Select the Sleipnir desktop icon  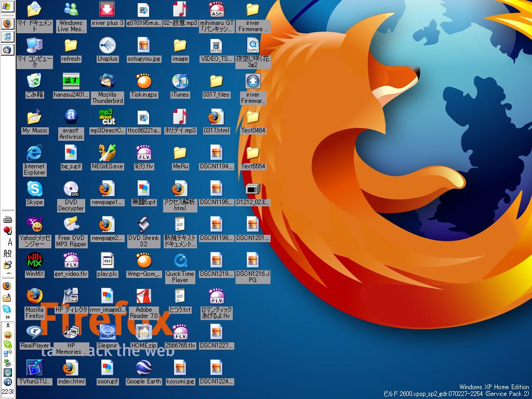[107, 336]
